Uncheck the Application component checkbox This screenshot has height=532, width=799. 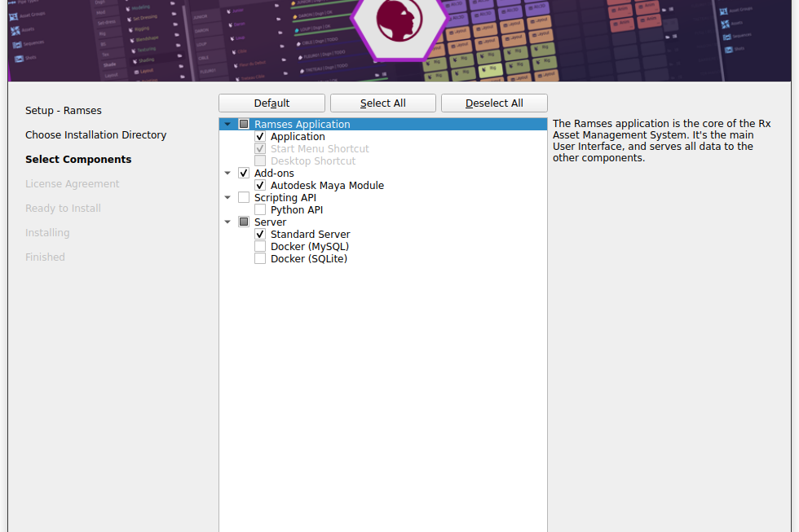tap(260, 137)
